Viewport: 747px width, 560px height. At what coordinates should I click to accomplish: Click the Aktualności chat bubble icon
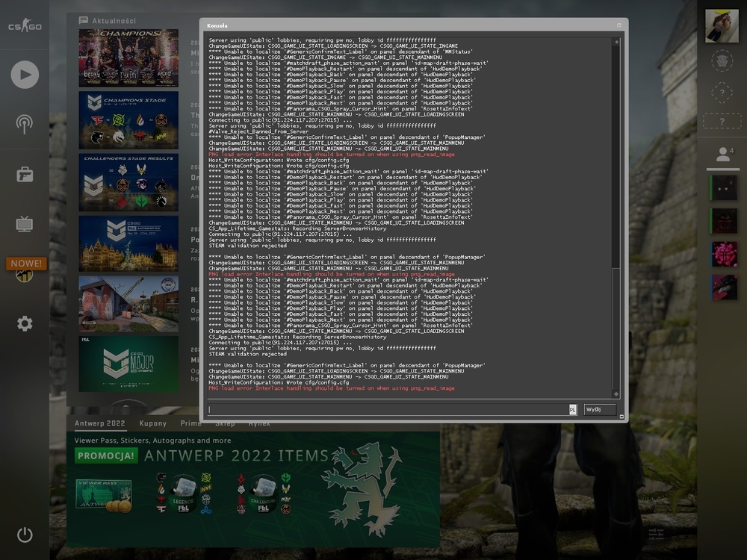point(84,20)
